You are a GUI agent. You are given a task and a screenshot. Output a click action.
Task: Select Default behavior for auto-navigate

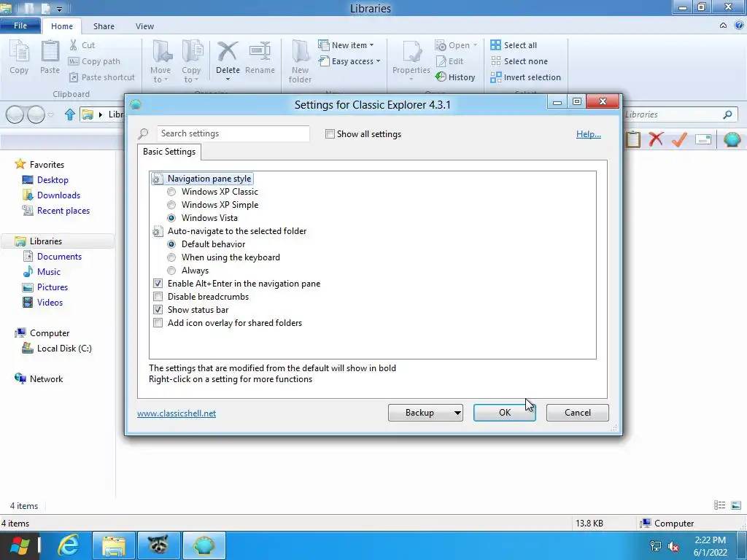click(171, 244)
